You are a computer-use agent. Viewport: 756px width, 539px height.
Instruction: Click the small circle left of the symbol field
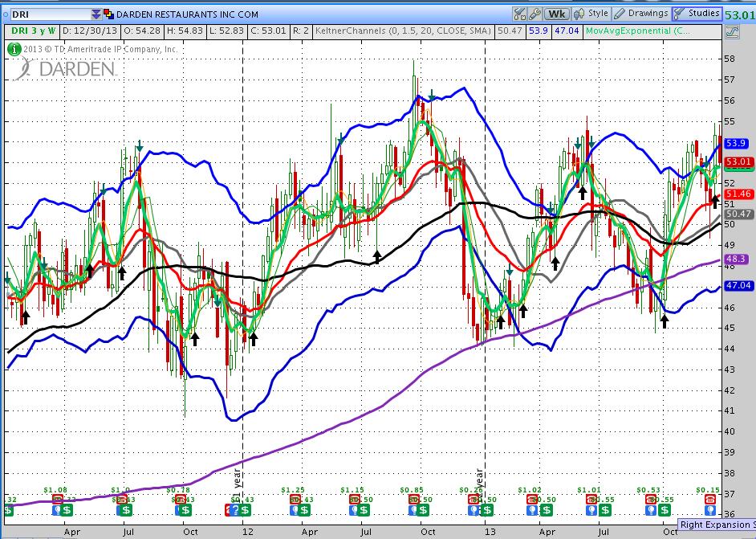[x=6, y=14]
